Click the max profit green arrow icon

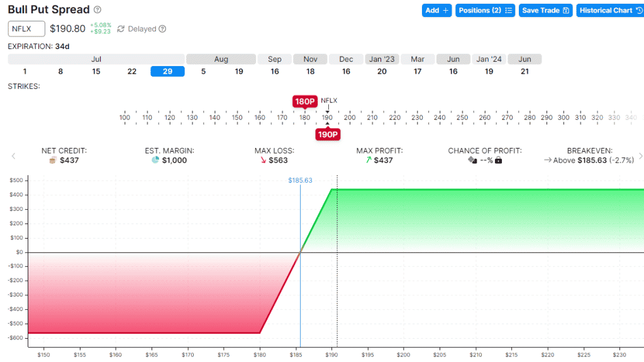pos(368,161)
